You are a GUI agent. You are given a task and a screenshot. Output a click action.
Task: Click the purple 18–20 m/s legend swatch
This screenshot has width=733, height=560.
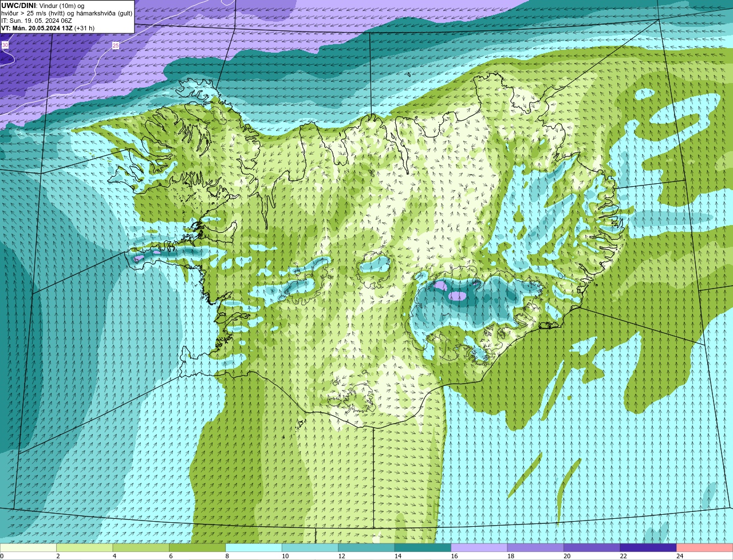point(535,548)
